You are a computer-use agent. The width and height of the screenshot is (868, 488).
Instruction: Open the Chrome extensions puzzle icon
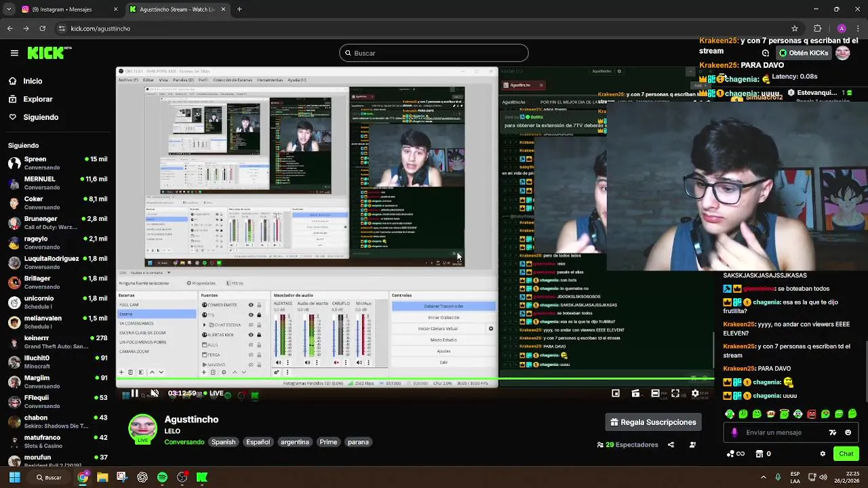tap(817, 28)
